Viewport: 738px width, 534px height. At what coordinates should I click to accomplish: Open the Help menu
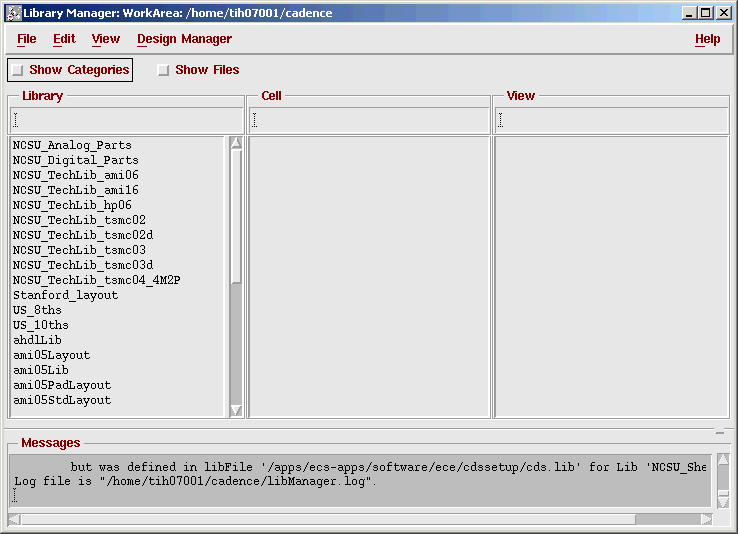tap(707, 39)
